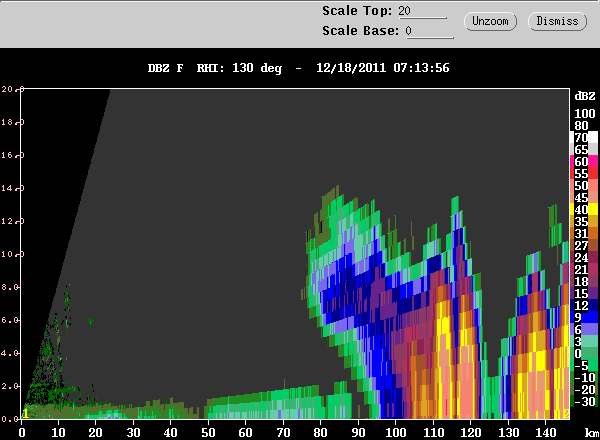The width and height of the screenshot is (600, 440).
Task: Click the Unzoom button
Action: (x=490, y=21)
